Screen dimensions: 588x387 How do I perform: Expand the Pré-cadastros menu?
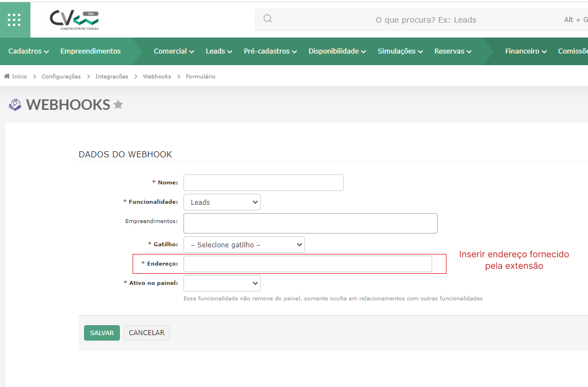pos(270,51)
